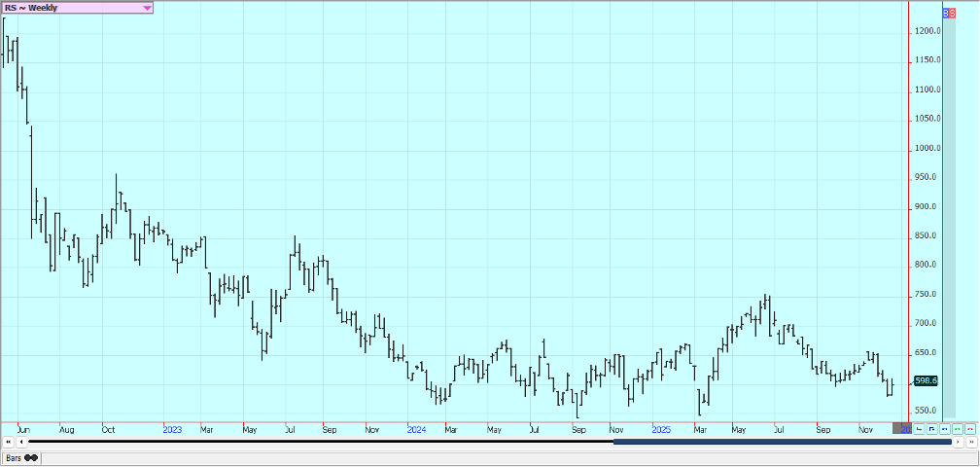Click the red S sell button
980x467 pixels.
click(x=953, y=12)
